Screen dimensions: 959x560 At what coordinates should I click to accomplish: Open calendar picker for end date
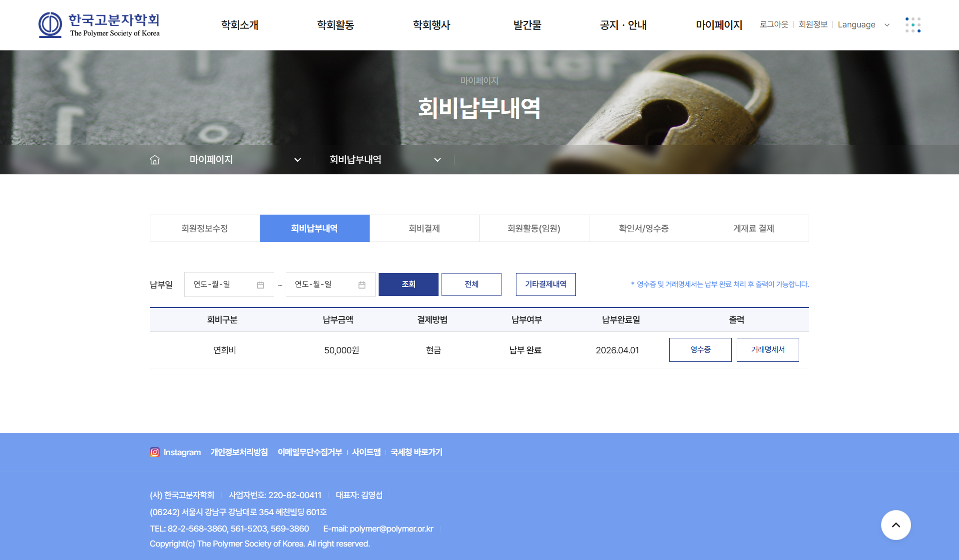tap(362, 284)
